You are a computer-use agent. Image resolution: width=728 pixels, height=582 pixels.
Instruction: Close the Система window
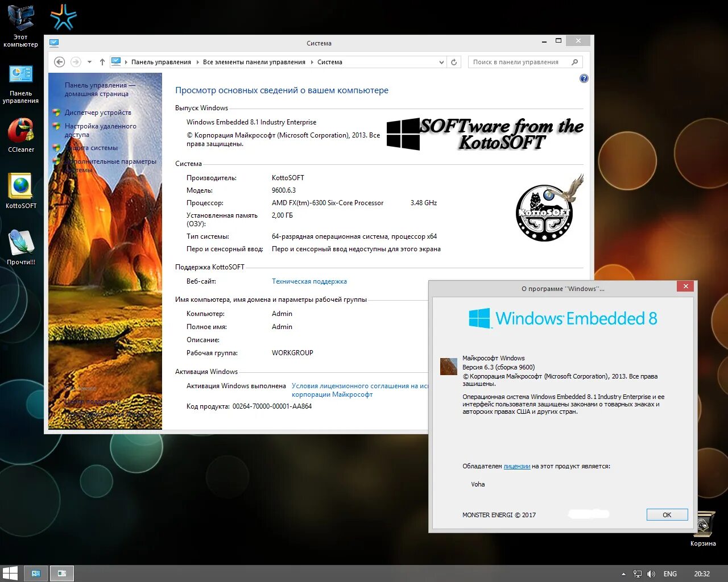tap(578, 41)
